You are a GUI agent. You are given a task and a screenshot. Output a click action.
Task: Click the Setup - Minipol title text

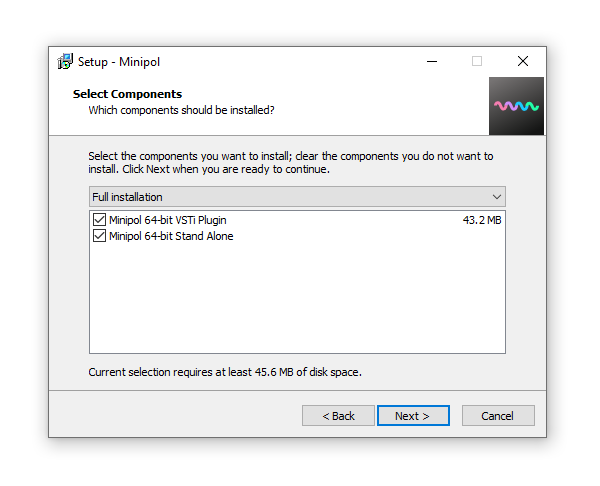[x=120, y=61]
